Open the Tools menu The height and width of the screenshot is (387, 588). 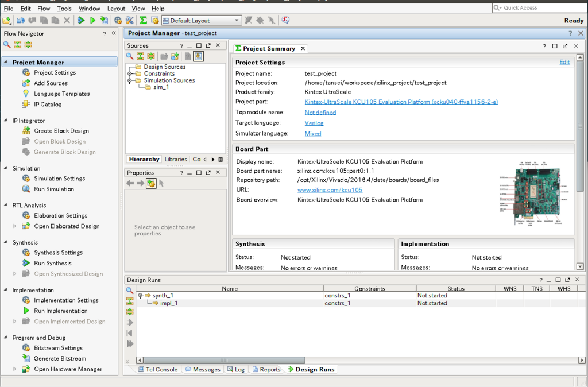pyautogui.click(x=64, y=8)
